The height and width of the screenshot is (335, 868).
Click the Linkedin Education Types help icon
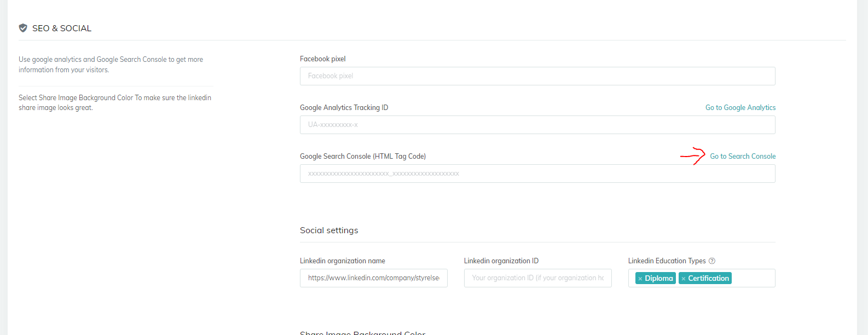point(712,261)
